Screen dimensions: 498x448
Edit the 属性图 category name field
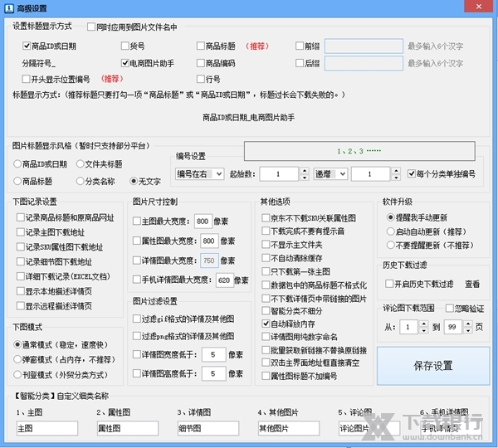[x=128, y=428]
